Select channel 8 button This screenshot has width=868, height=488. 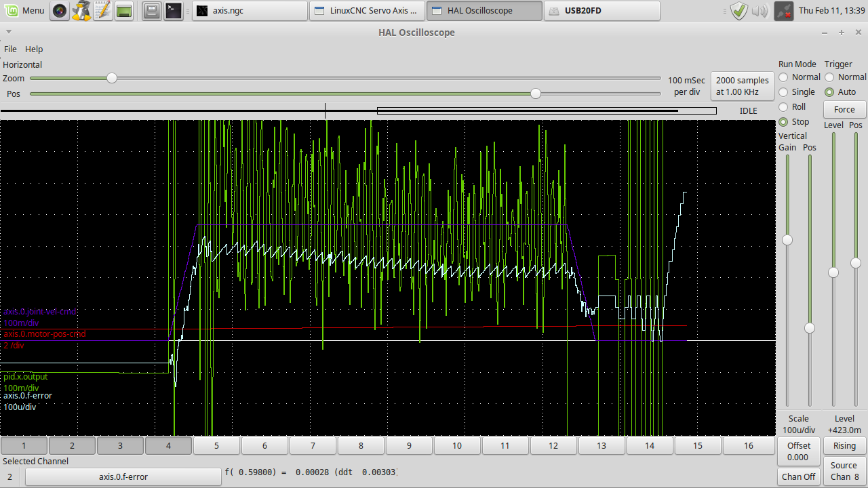coord(361,445)
